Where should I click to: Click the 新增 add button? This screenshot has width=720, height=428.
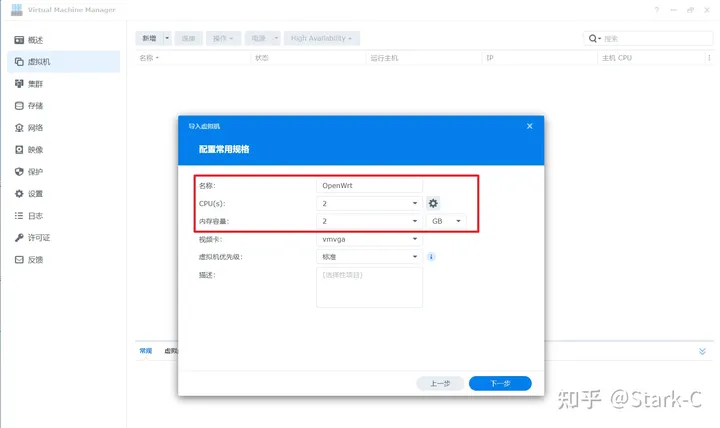click(x=149, y=38)
